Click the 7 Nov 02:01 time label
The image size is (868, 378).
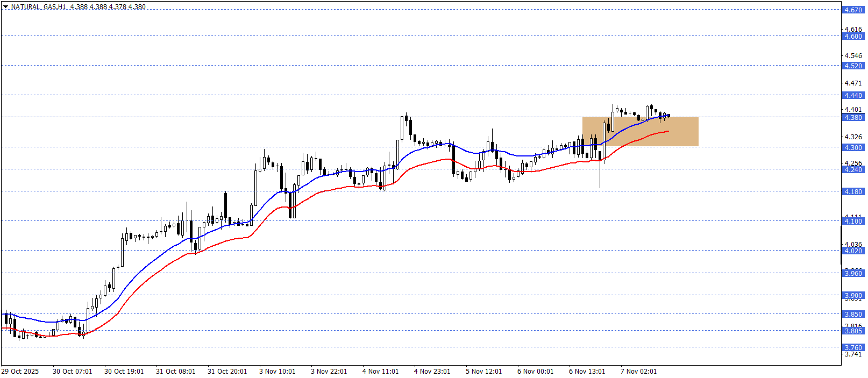click(x=638, y=372)
